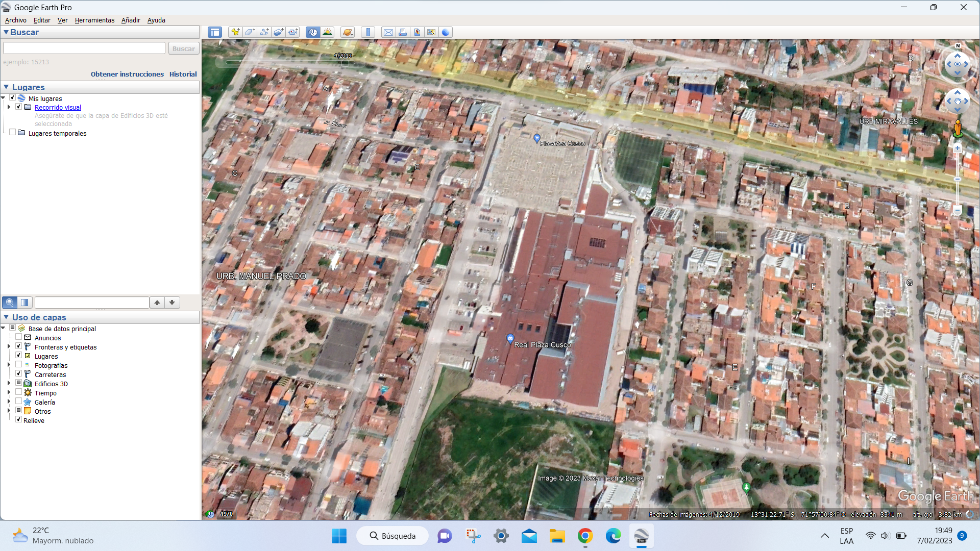Click the Obtener instrucciones link
The image size is (980, 551).
pyautogui.click(x=127, y=74)
